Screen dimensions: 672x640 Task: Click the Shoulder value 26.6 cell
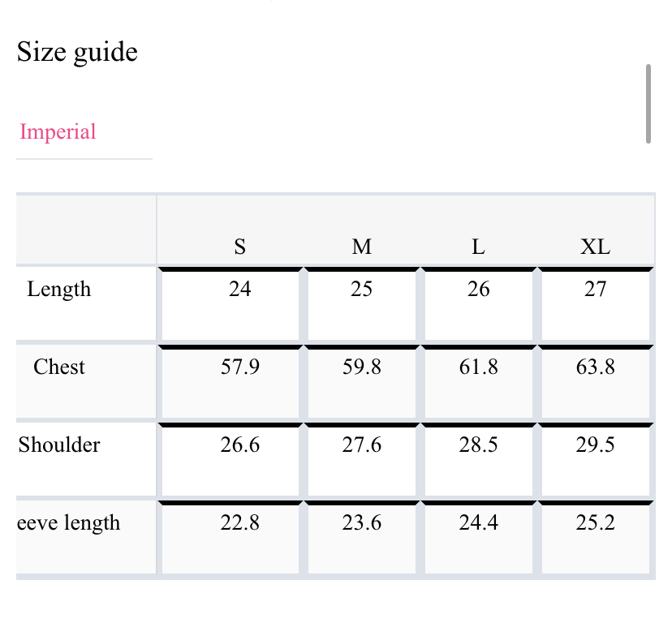point(230,460)
